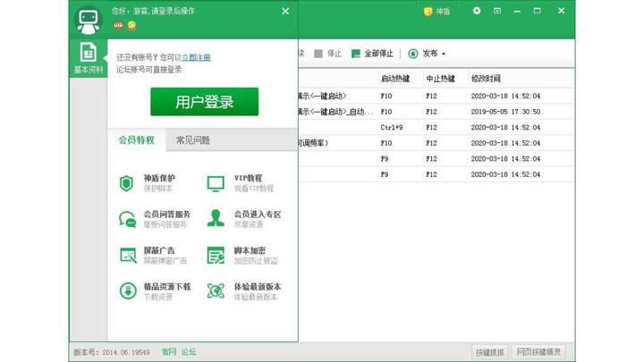Switch to the 常见问题 tab
Viewport: 644px width, 362px height.
(x=192, y=140)
